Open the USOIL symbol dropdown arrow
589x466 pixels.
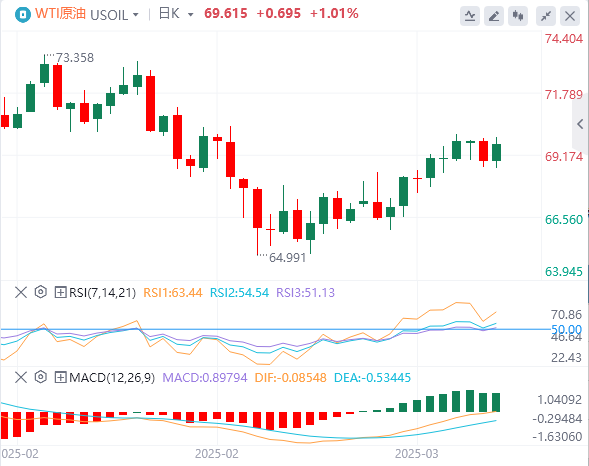pos(136,15)
